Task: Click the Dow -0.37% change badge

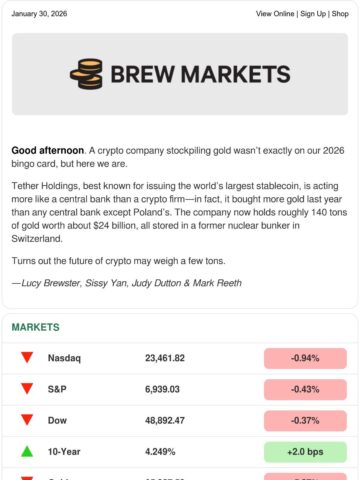Action: pos(305,421)
